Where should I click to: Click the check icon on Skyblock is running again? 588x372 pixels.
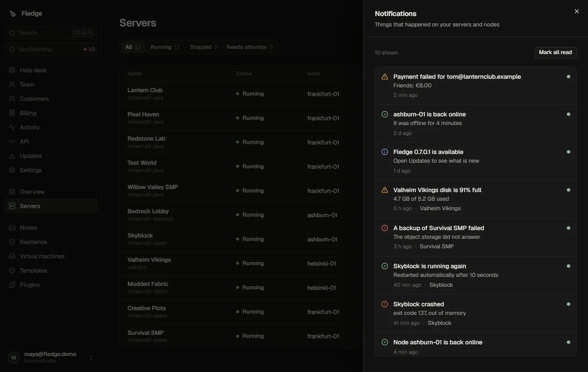[x=385, y=266]
